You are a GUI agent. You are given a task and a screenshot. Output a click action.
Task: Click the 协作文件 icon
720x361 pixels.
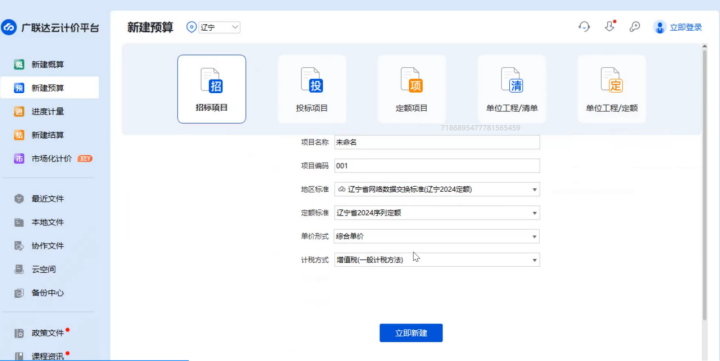click(x=19, y=246)
